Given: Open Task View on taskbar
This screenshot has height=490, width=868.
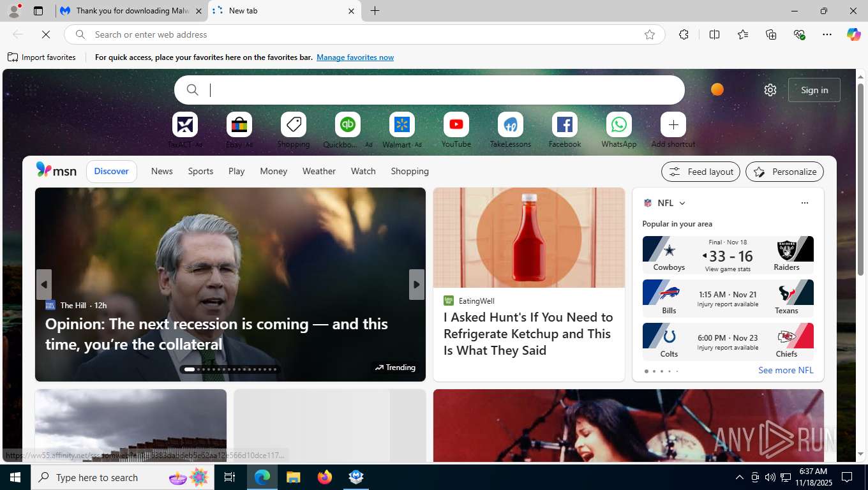Looking at the screenshot, I should (230, 477).
